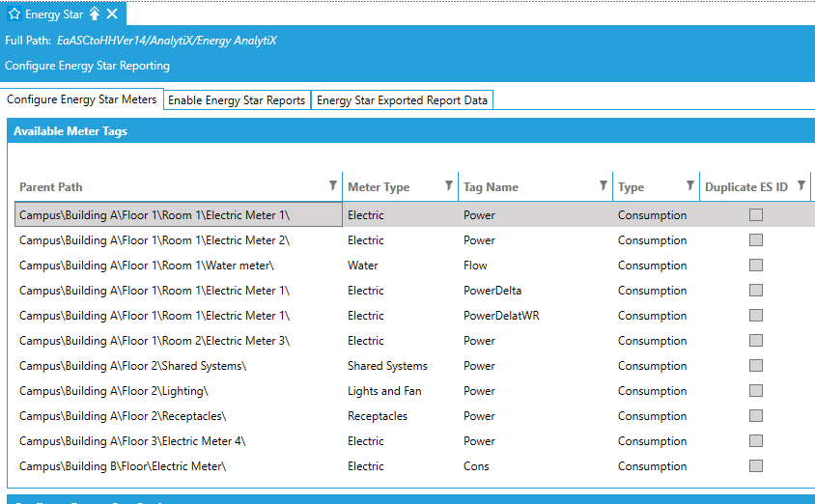Open the Tag Name column filter
The width and height of the screenshot is (815, 504).
click(x=604, y=185)
